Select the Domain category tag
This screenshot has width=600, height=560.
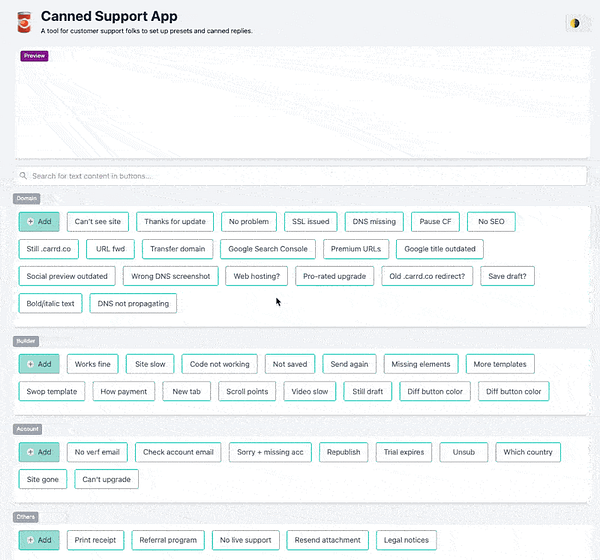pyautogui.click(x=26, y=198)
